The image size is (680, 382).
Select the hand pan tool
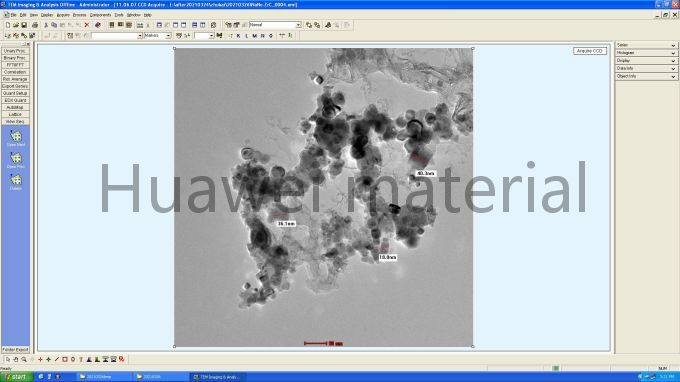16,359
